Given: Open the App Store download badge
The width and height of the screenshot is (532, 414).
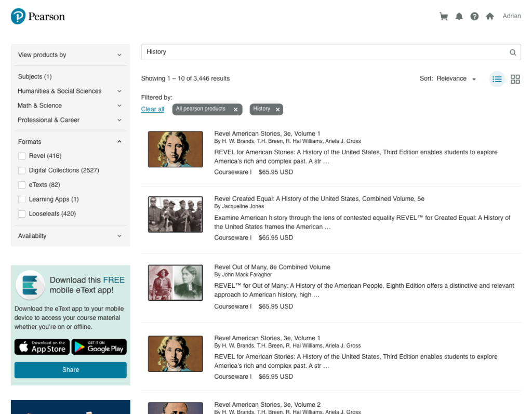Looking at the screenshot, I should point(42,347).
